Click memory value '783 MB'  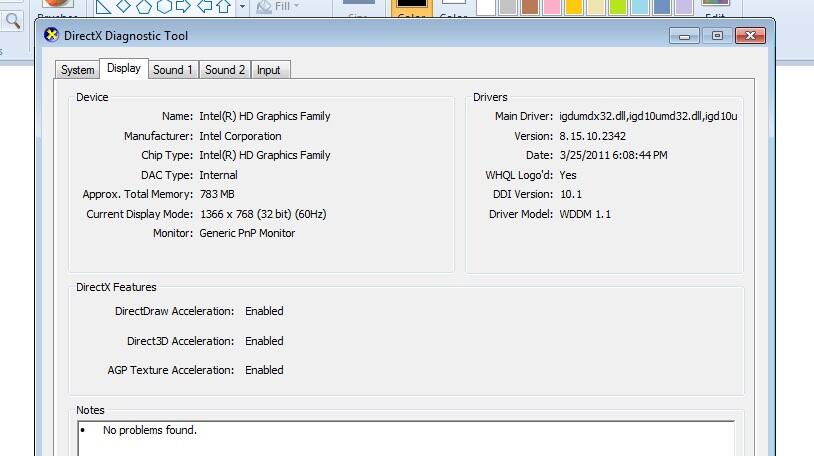point(217,194)
